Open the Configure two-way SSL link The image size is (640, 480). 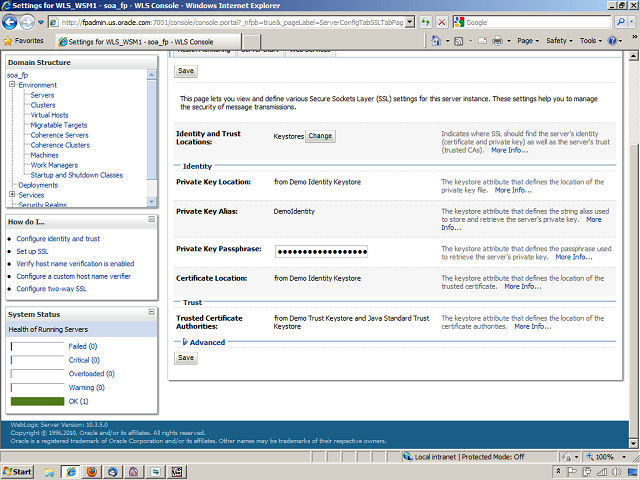coord(51,288)
